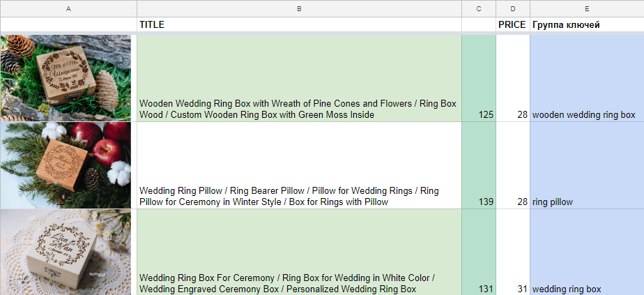Select the Wedding Ring Pillow title cell
This screenshot has height=295, width=644.
[x=299, y=196]
